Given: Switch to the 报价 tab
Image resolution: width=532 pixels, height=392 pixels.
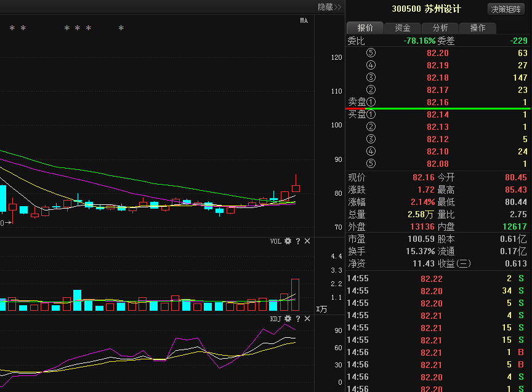Looking at the screenshot, I should coord(365,28).
